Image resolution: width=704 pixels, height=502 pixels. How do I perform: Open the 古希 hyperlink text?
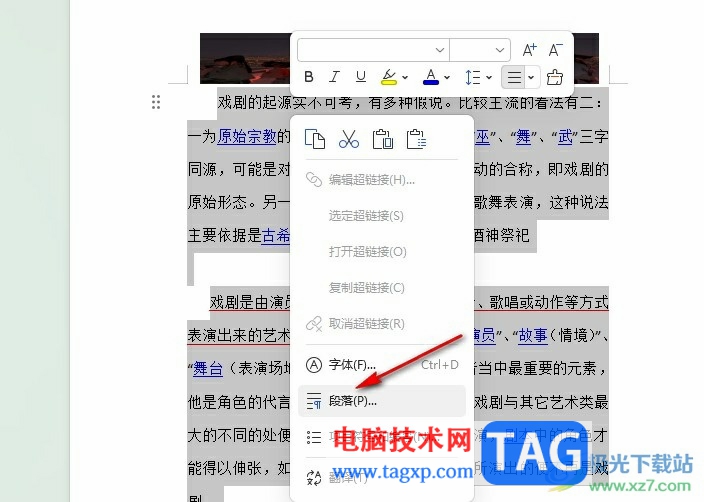276,235
